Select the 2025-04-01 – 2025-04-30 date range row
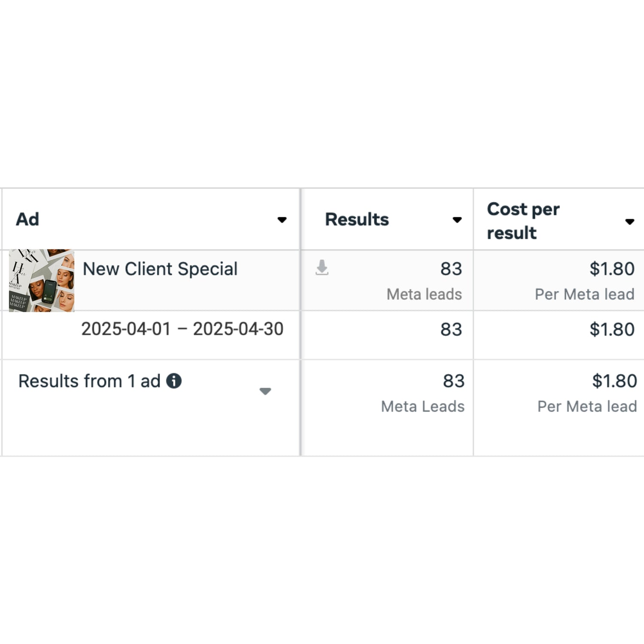This screenshot has width=644, height=644. click(x=182, y=329)
